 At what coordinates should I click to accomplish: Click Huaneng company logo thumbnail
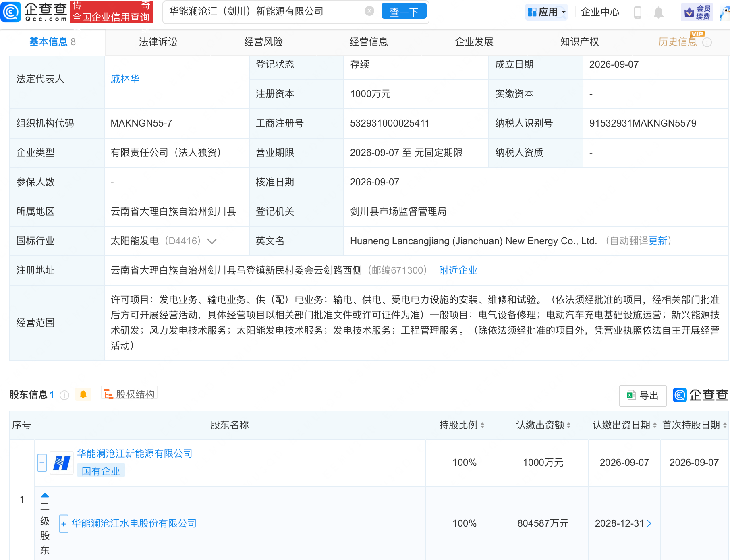point(62,463)
